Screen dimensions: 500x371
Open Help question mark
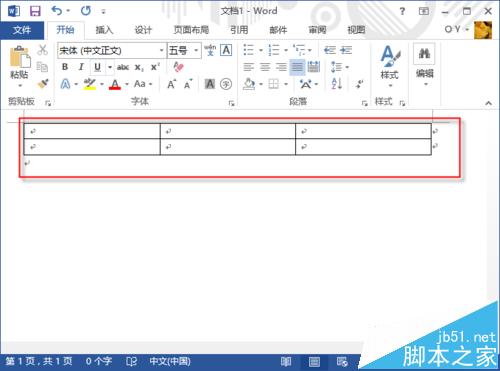(x=403, y=11)
